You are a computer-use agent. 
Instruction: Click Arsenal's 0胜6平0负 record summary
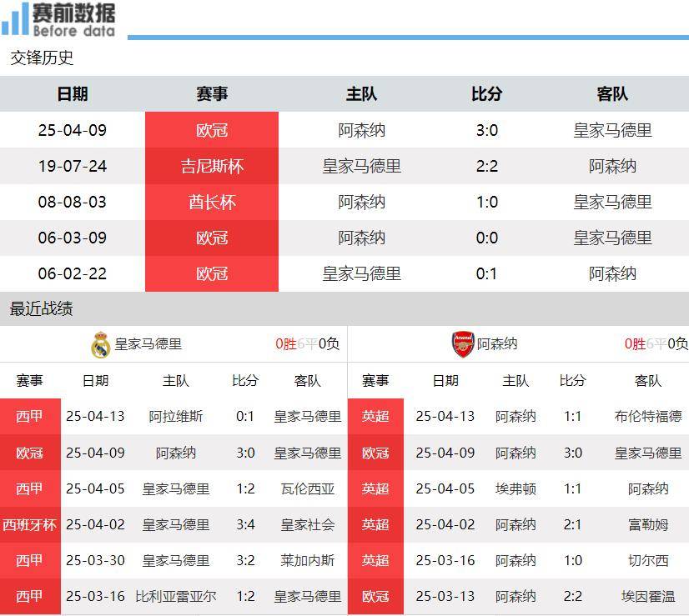656,343
